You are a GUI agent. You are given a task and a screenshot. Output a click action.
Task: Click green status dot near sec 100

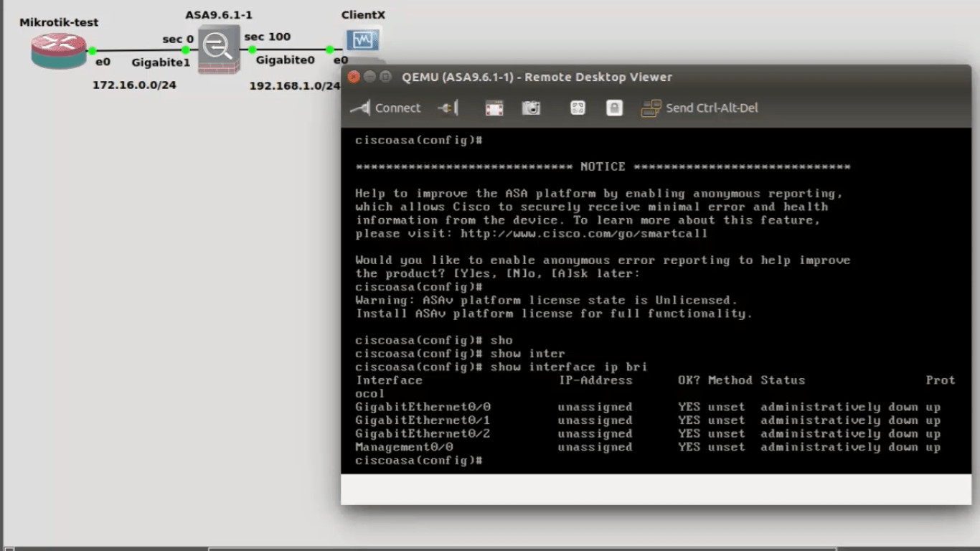(253, 50)
